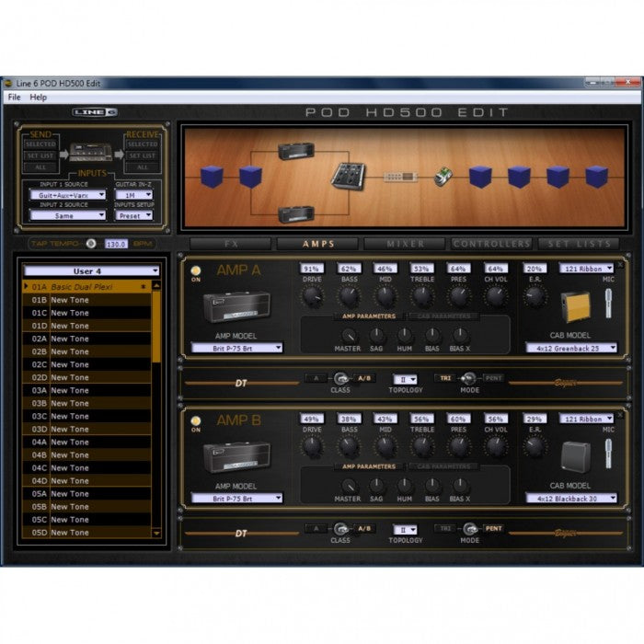The height and width of the screenshot is (644, 644).
Task: Open the Amp A Cab Model dropdown
Action: pos(571,348)
